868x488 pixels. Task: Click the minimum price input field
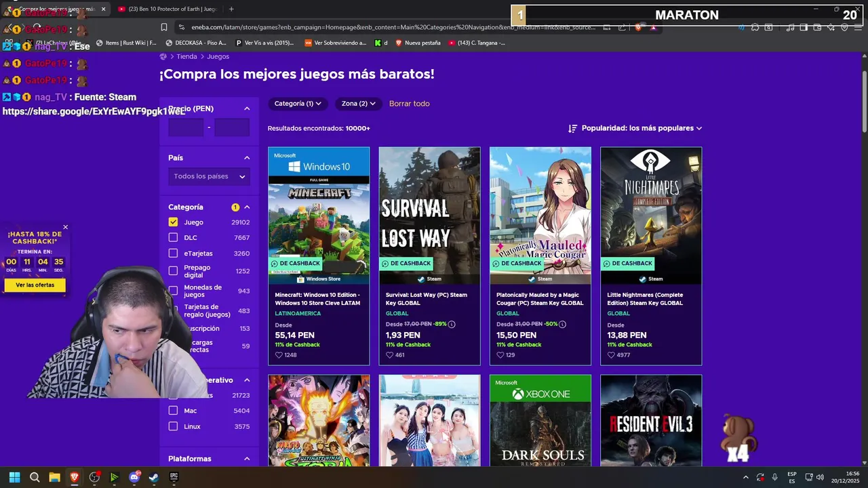[186, 127]
